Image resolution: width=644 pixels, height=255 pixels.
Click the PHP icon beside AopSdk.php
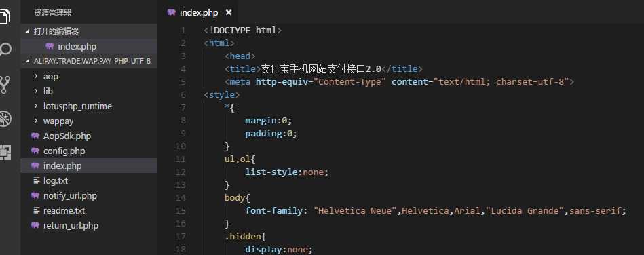[x=35, y=136]
